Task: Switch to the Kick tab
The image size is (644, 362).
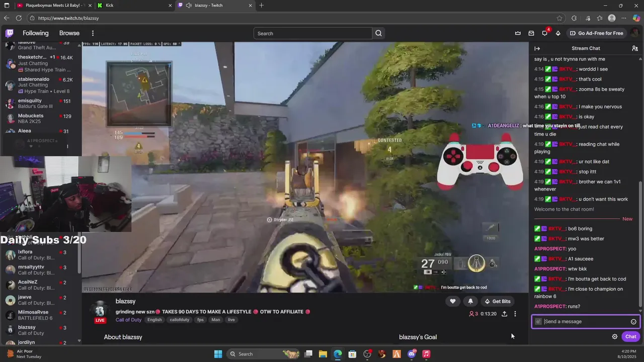Action: [x=134, y=6]
